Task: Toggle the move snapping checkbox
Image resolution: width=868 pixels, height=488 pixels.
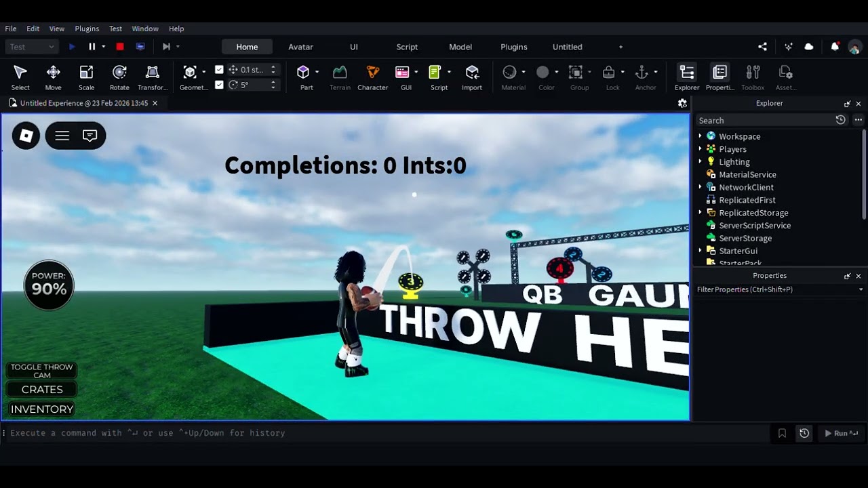Action: 219,69
